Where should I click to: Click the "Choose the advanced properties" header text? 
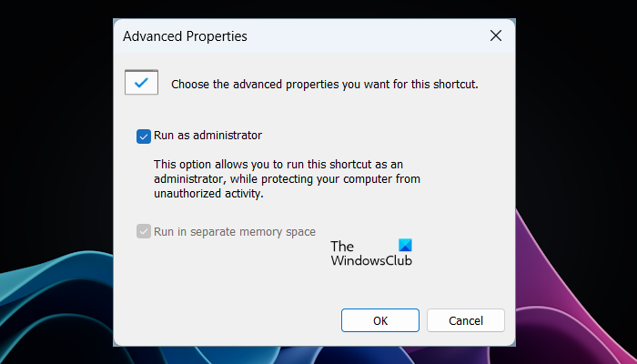[x=324, y=85]
